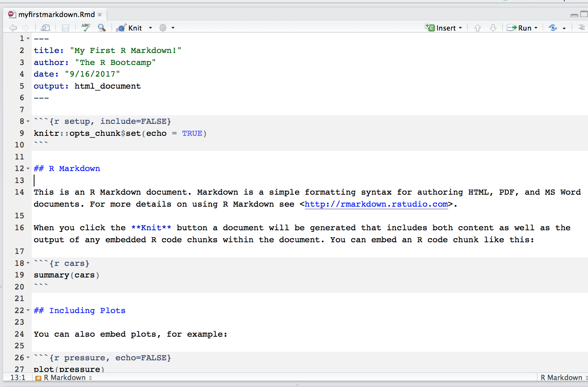The height and width of the screenshot is (387, 588).
Task: Open publish options dropdown arrow
Action: click(564, 28)
